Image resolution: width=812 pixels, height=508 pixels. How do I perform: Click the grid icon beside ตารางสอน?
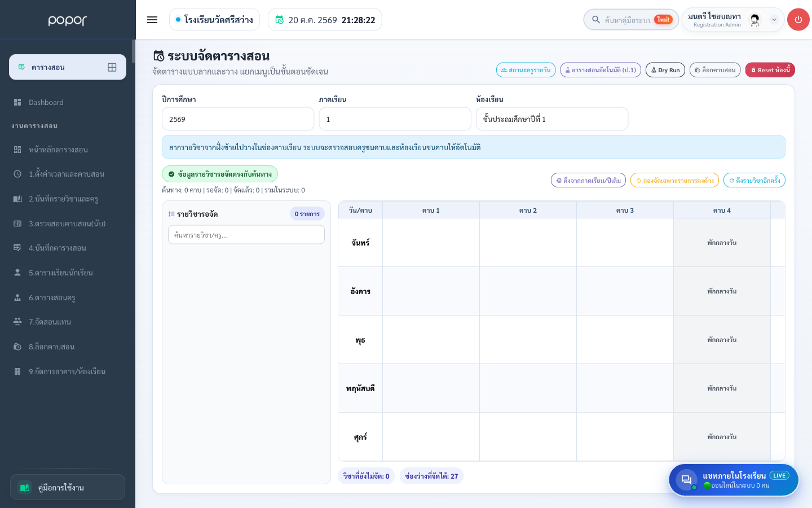click(112, 67)
